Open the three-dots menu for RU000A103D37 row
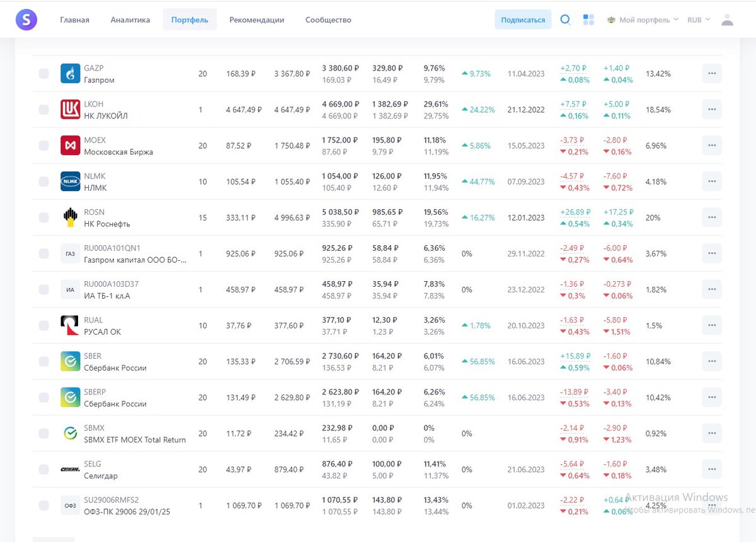Screen dimensions: 756x542 712,289
